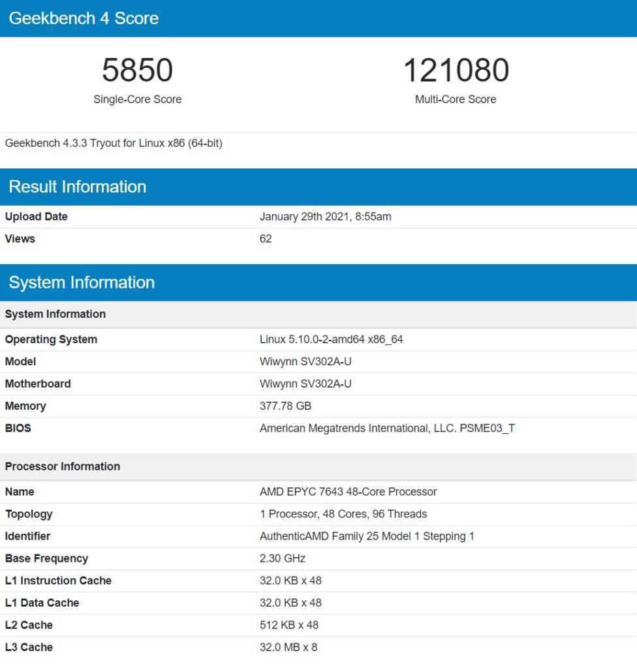Select the Multi-Core Score value 121080
This screenshot has width=637, height=672.
pyautogui.click(x=454, y=69)
